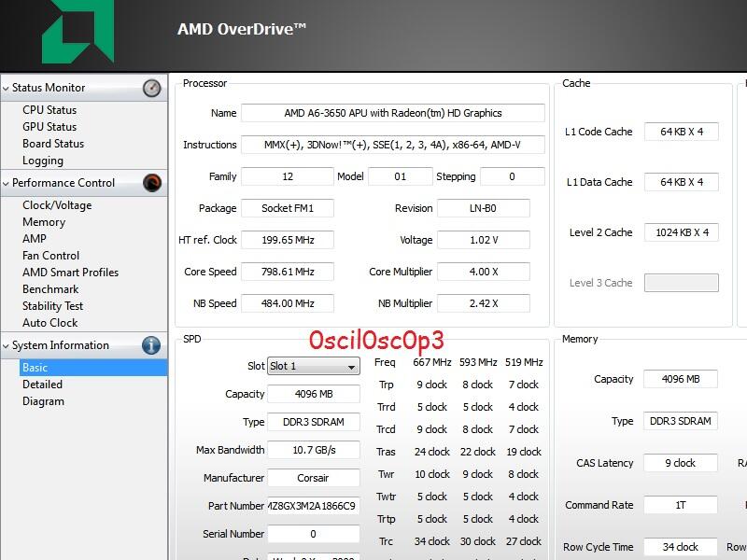
Task: Open Memory under Performance Control
Action: click(x=44, y=222)
